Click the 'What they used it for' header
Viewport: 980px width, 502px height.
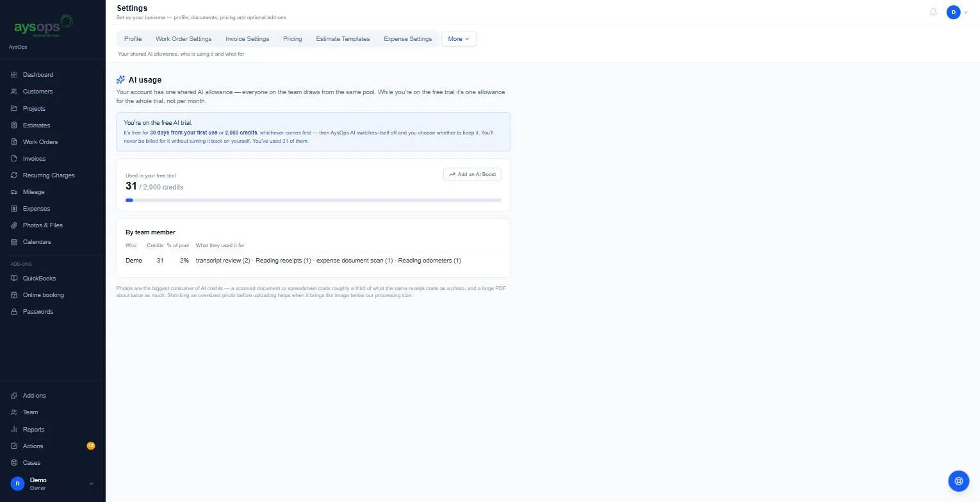click(x=220, y=246)
